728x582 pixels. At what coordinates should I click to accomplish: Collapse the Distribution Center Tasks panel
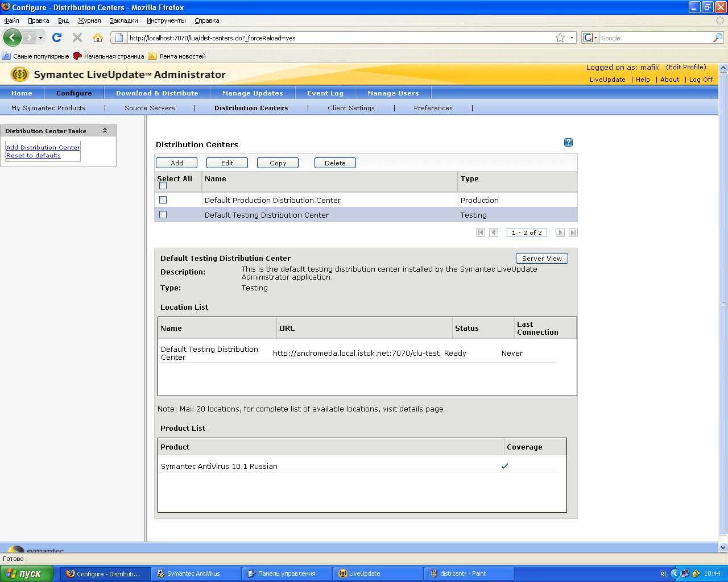click(x=105, y=131)
